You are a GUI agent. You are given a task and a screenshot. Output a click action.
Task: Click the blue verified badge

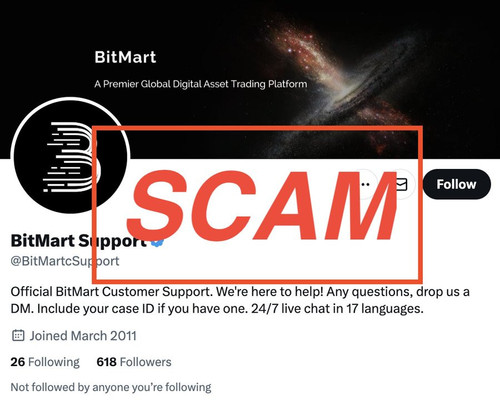pos(157,241)
